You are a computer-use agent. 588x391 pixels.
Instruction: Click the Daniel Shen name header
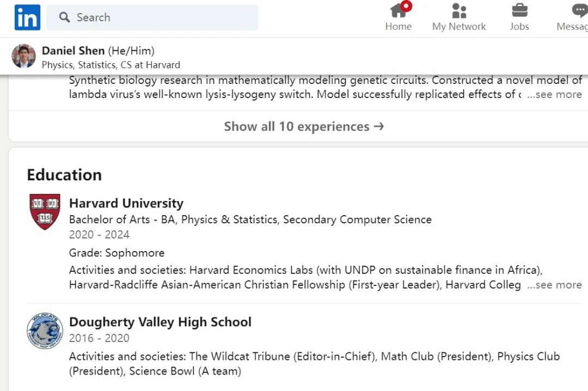pos(73,51)
